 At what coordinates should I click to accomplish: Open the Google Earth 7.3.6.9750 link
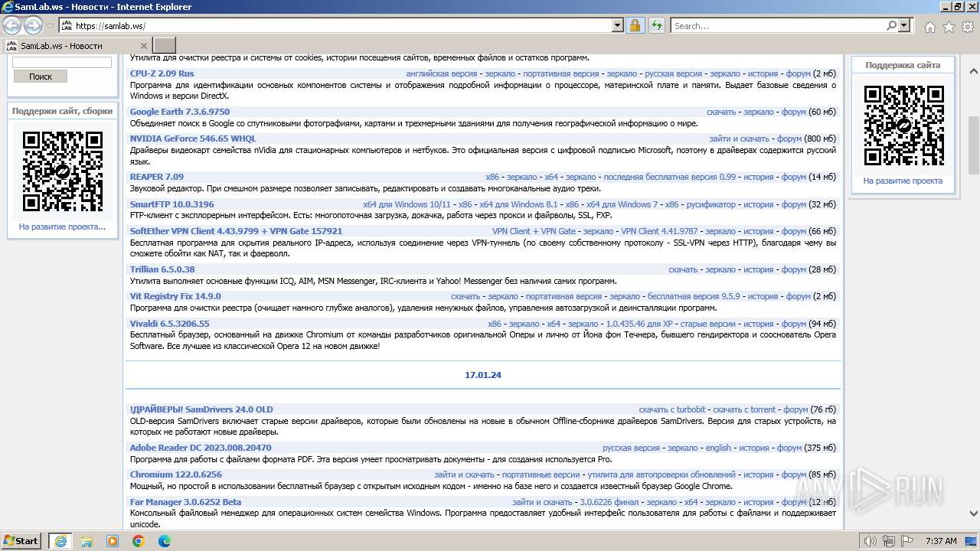tap(180, 112)
